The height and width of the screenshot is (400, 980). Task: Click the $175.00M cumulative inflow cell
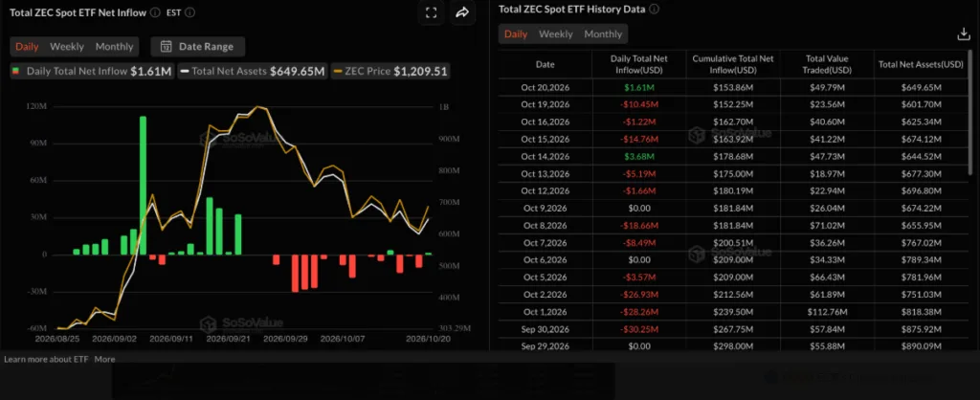pos(732,174)
